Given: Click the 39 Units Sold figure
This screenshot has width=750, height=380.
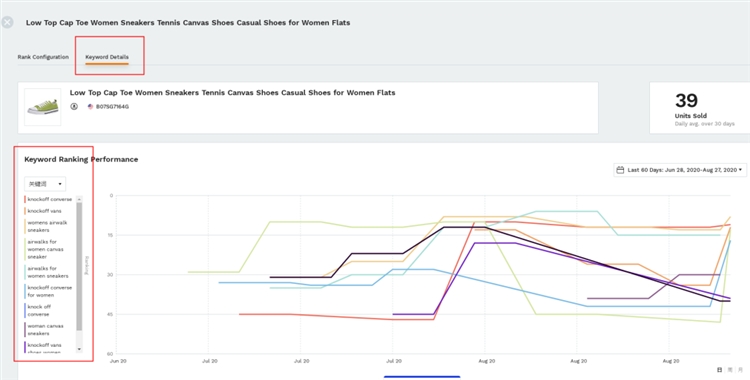Looking at the screenshot, I should 686,101.
